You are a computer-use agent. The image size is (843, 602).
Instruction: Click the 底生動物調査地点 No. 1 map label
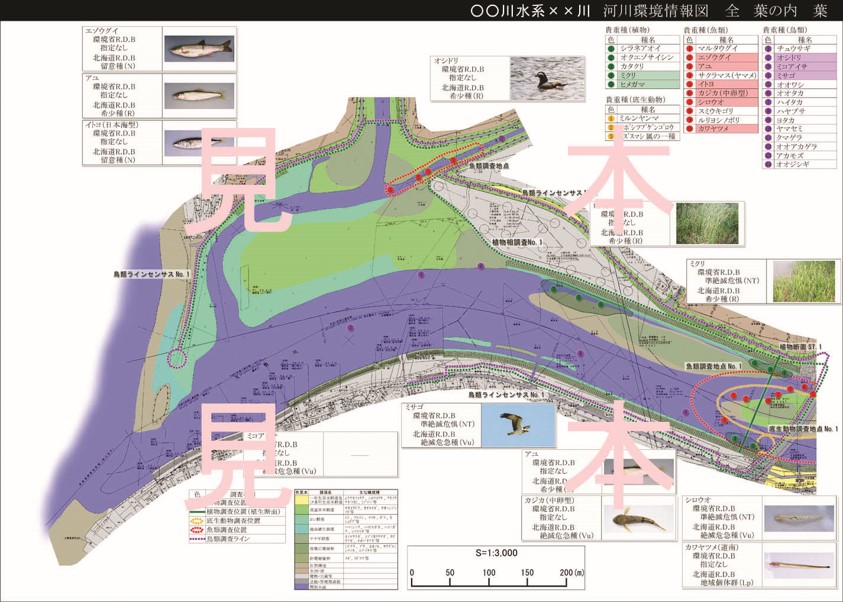(803, 429)
